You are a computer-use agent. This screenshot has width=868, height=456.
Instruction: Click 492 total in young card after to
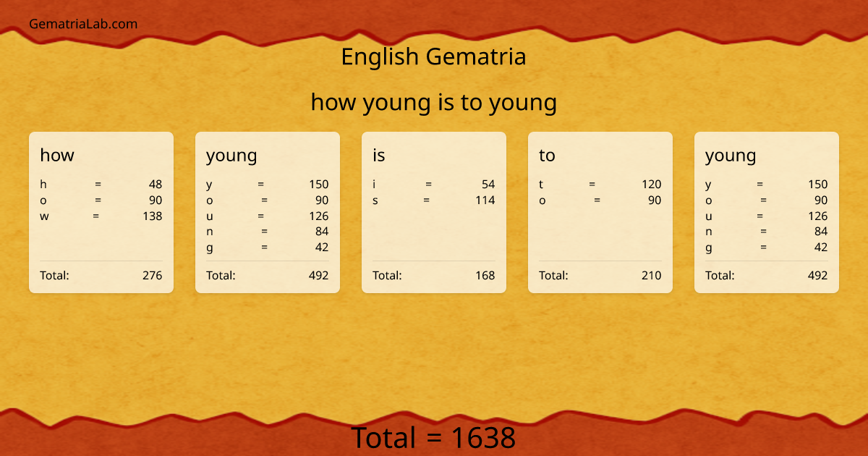[x=818, y=275]
